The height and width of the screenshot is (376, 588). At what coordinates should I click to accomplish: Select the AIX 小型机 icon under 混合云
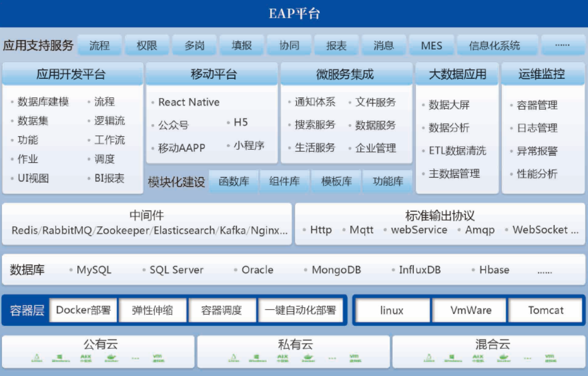pos(478,358)
